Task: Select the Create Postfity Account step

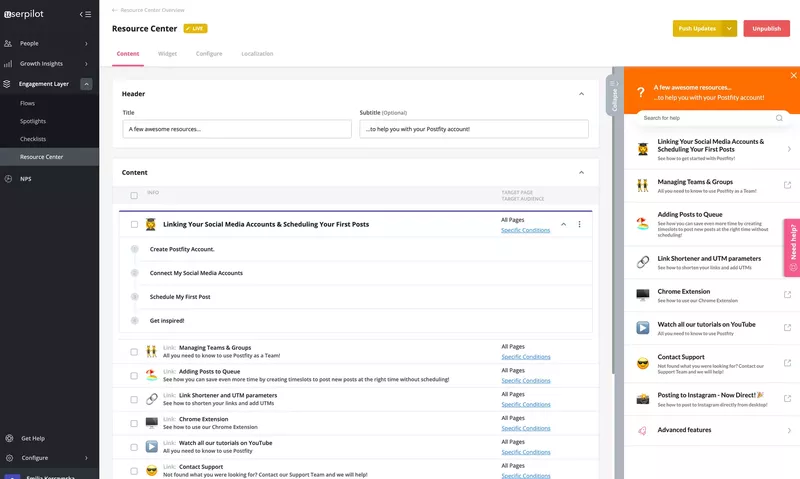Action: 182,249
